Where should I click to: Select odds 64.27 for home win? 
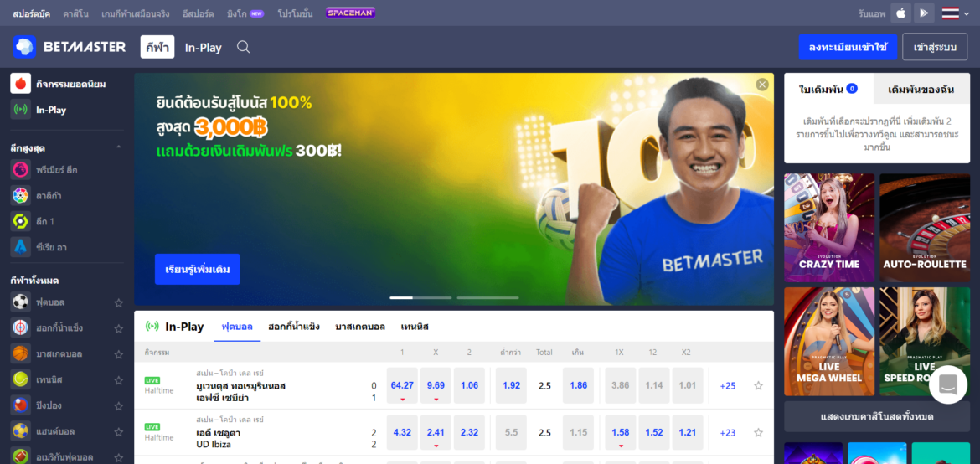[403, 386]
